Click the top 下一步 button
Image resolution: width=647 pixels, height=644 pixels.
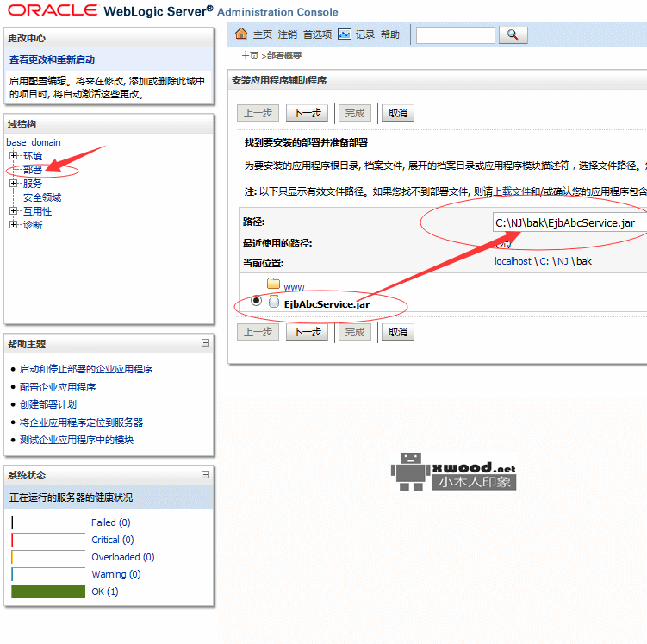(x=307, y=113)
